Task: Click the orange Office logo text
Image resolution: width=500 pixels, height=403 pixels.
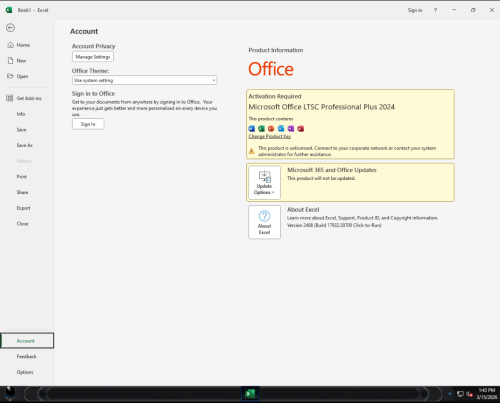Action: pyautogui.click(x=271, y=69)
